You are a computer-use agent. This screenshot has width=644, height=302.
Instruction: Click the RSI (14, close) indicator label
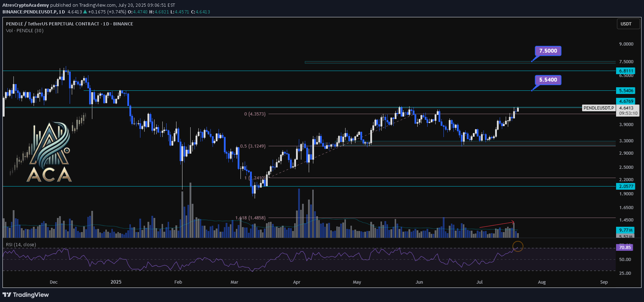[x=21, y=245]
